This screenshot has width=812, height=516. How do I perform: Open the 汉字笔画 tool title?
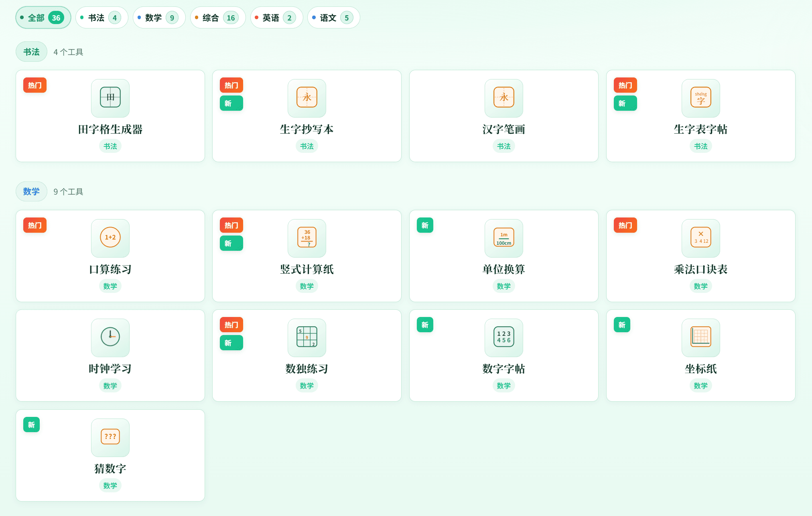pos(504,129)
